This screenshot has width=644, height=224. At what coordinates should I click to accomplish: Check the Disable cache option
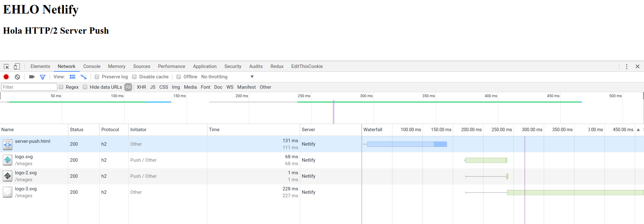point(134,77)
